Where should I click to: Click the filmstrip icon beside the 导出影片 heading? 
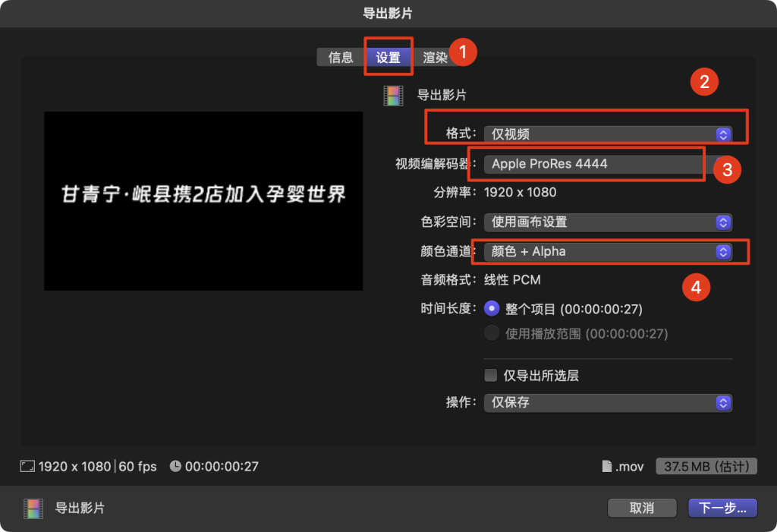click(393, 96)
